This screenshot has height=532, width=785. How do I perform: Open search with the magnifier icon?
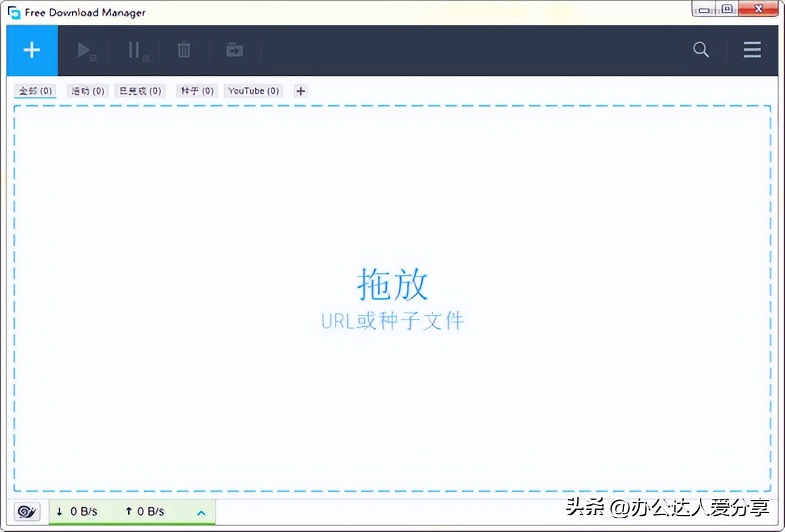[x=701, y=50]
